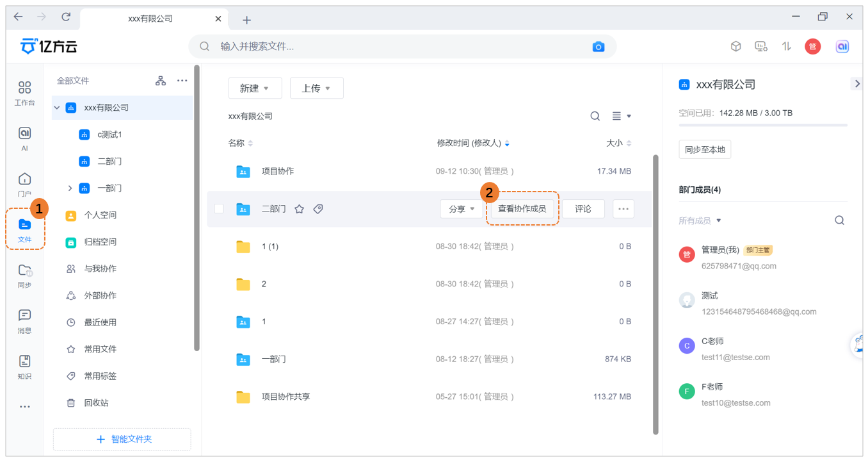Screen dimensions: 868x462
Task: Click the organization structure icon beside 全部文件
Action: [x=161, y=81]
